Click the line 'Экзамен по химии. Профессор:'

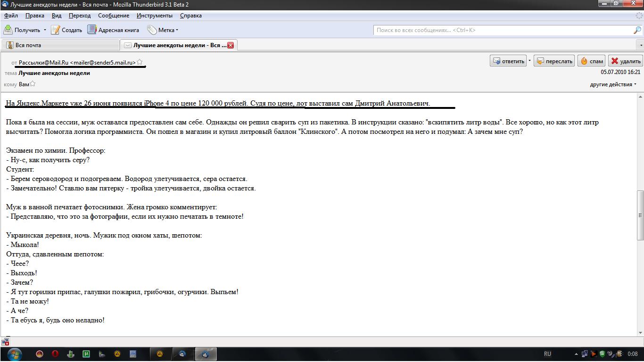coord(56,150)
